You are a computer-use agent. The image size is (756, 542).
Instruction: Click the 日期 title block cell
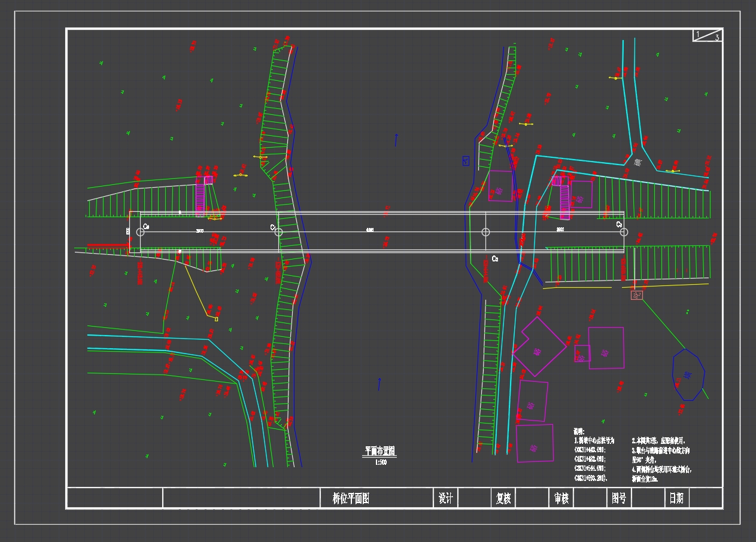tap(676, 498)
